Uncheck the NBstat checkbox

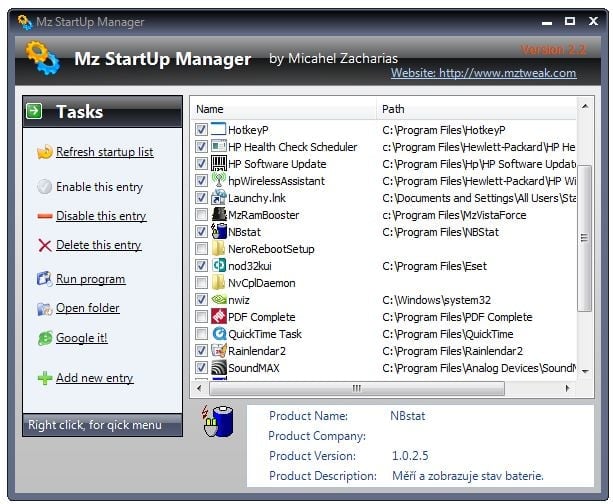201,231
